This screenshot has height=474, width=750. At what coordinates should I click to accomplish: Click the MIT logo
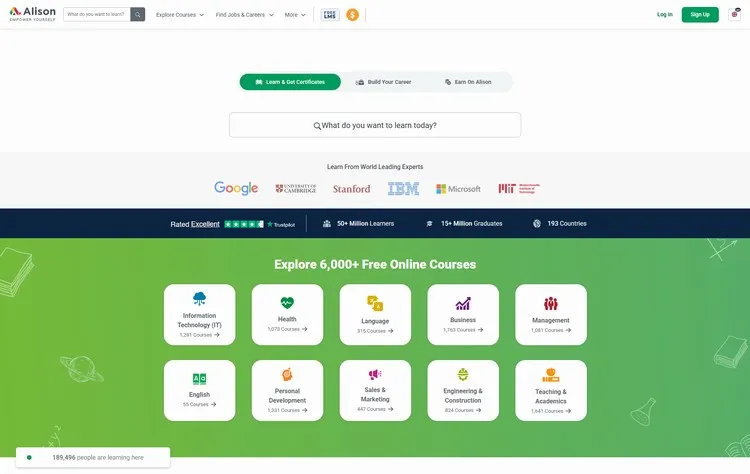click(x=519, y=188)
